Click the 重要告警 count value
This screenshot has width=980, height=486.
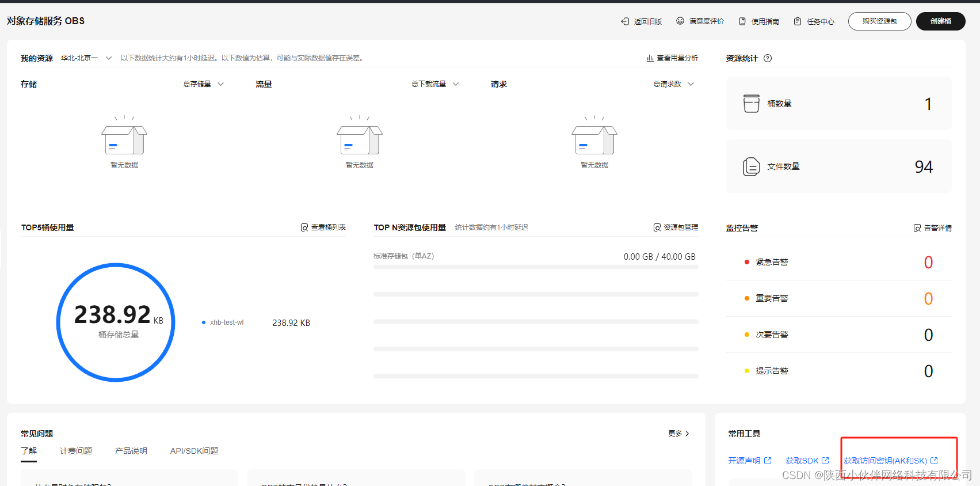coord(928,299)
